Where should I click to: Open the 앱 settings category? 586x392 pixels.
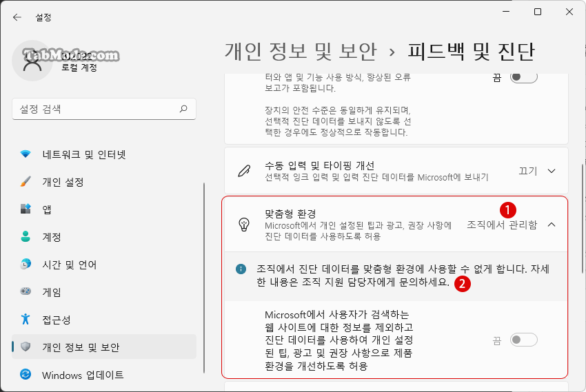(x=104, y=209)
